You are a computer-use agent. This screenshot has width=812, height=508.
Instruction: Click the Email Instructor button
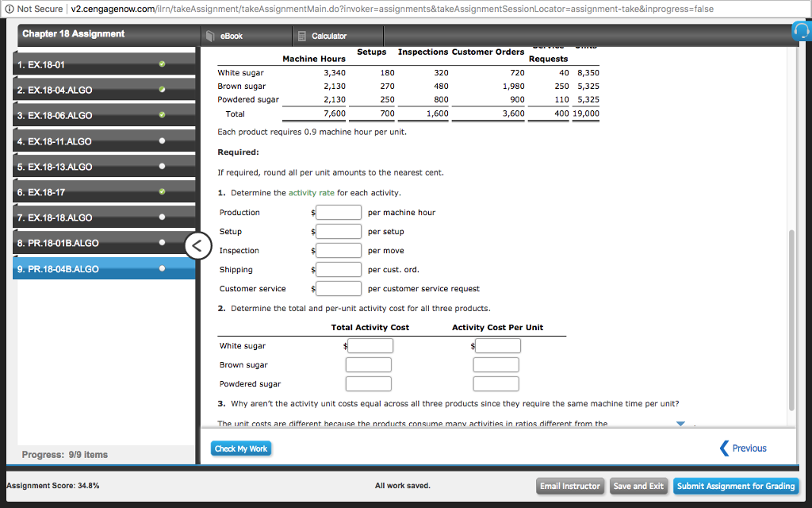pos(570,486)
